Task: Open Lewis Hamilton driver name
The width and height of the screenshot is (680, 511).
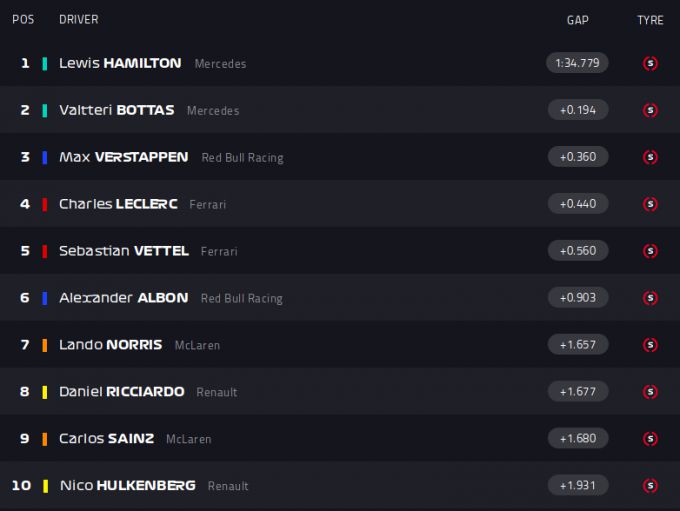Action: (120, 63)
